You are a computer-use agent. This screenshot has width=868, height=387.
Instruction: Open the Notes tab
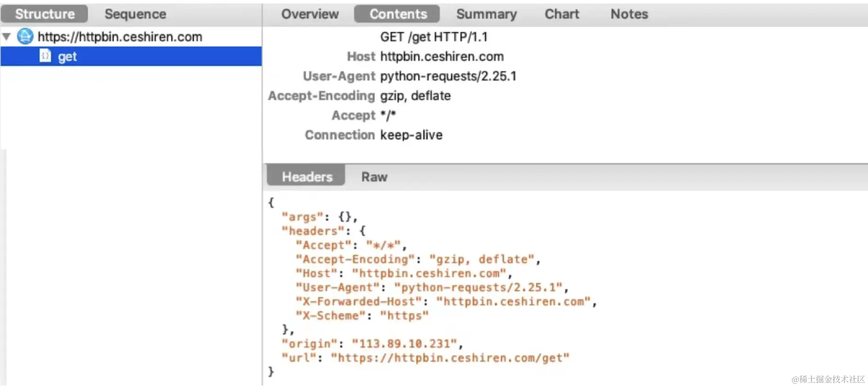coord(629,14)
